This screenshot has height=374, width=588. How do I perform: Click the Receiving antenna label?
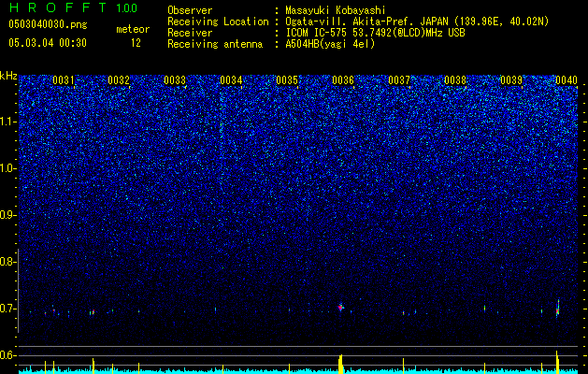click(215, 44)
